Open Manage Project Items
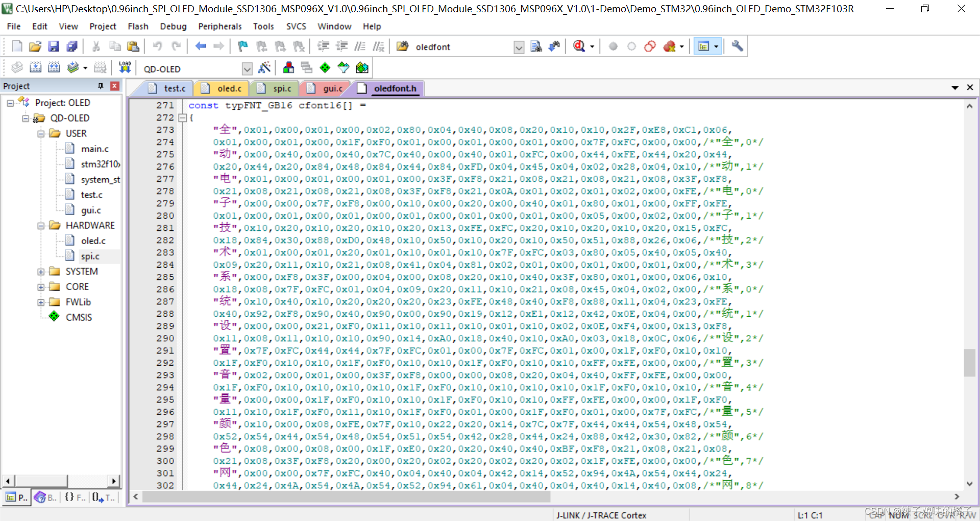Screen dimensions: 980x521 288,67
